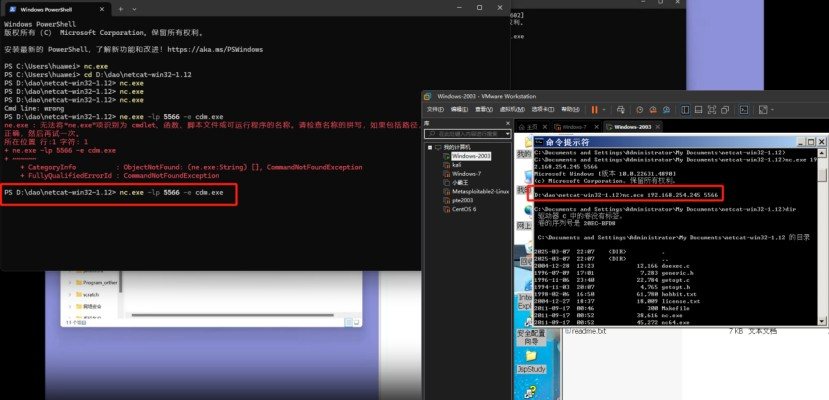Switch to the Windows-7 VM tab
829x400 pixels.
point(574,127)
